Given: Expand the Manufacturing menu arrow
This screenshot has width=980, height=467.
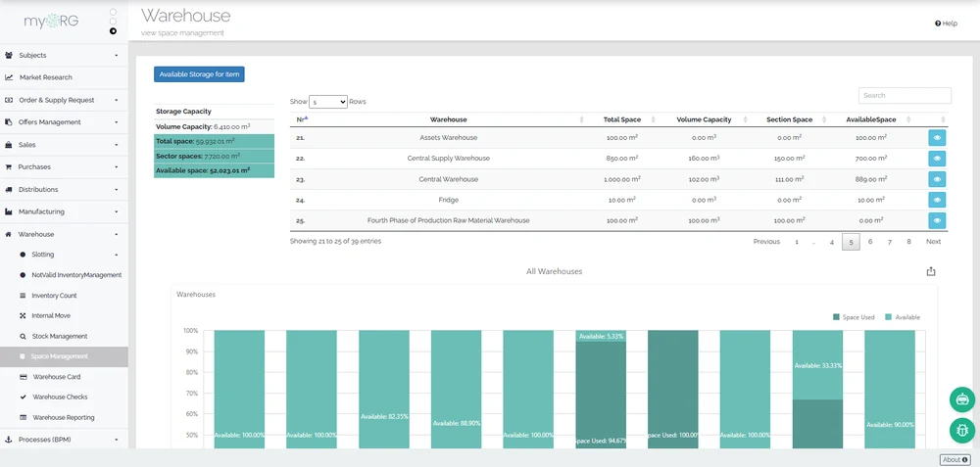Looking at the screenshot, I should (117, 212).
